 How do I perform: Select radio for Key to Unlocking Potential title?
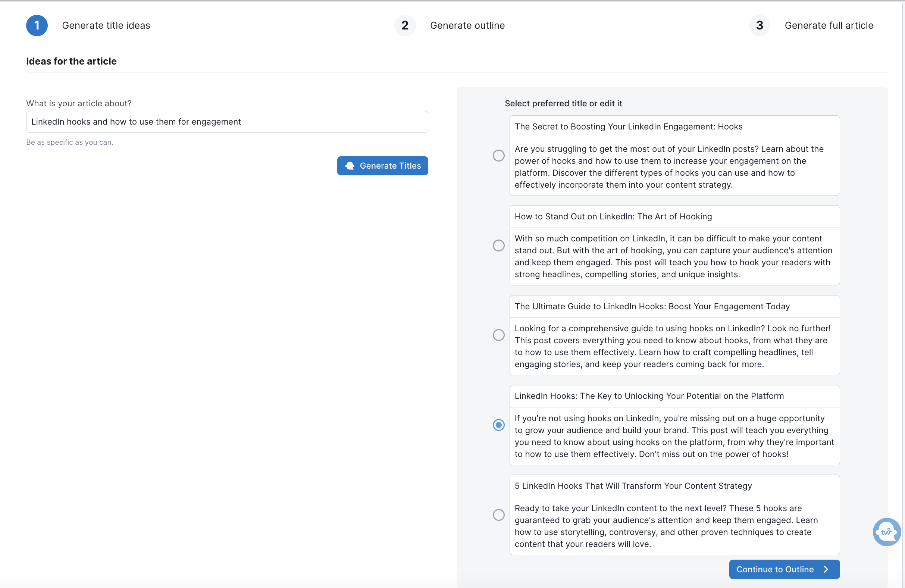point(498,425)
